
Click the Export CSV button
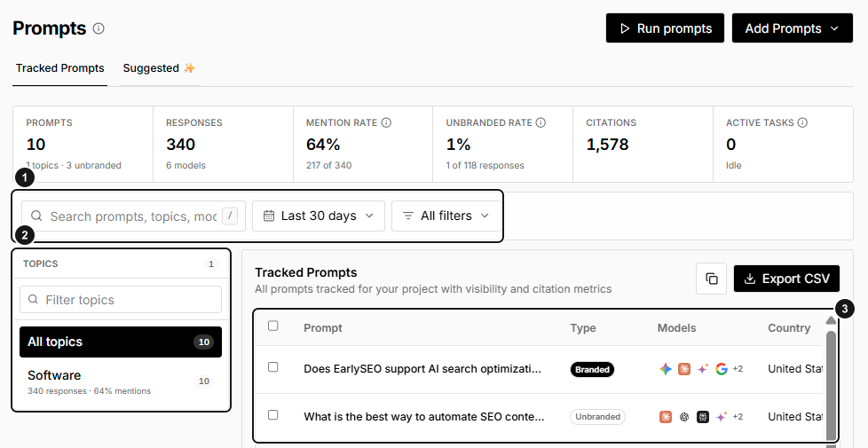pyautogui.click(x=786, y=279)
